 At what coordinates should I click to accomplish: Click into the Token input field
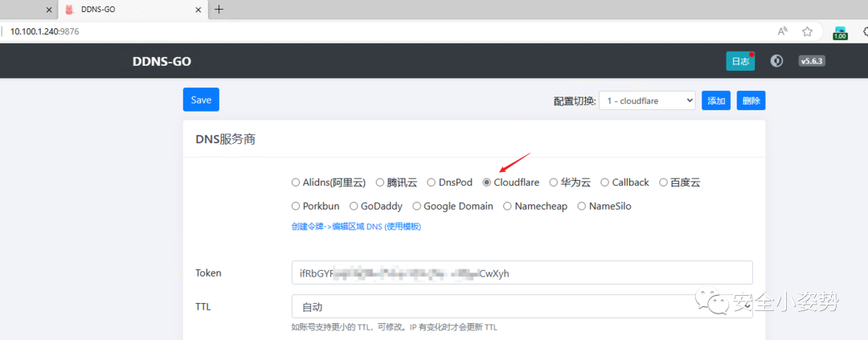point(522,273)
